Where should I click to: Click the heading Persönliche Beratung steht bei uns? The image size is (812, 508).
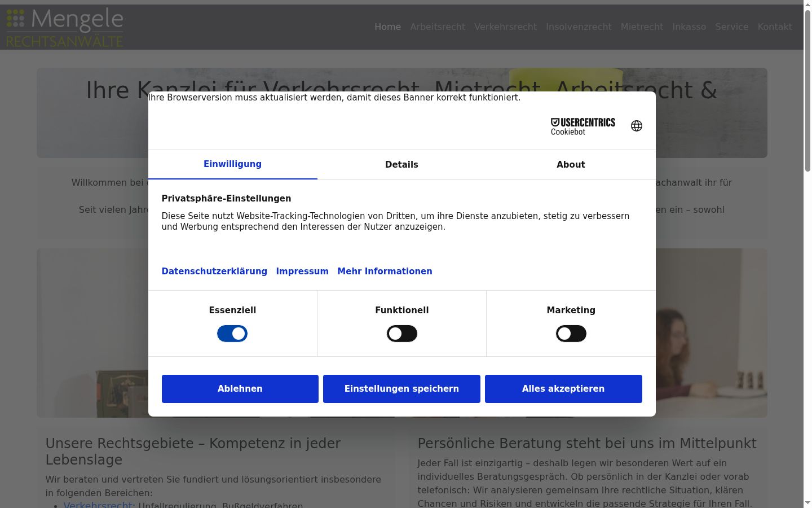[587, 444]
